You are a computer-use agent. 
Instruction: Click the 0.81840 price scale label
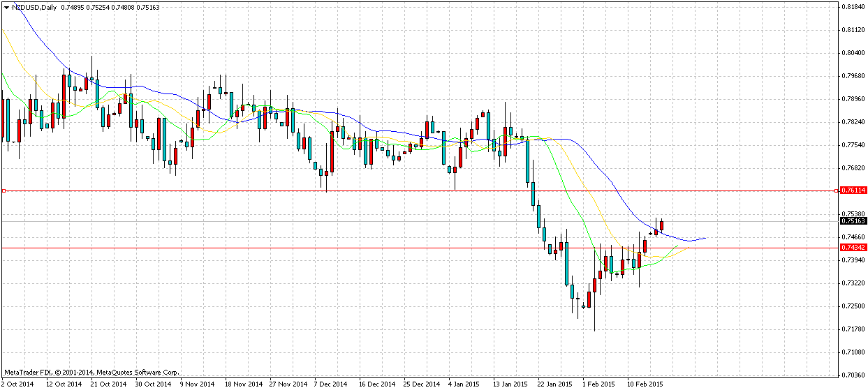pyautogui.click(x=853, y=7)
